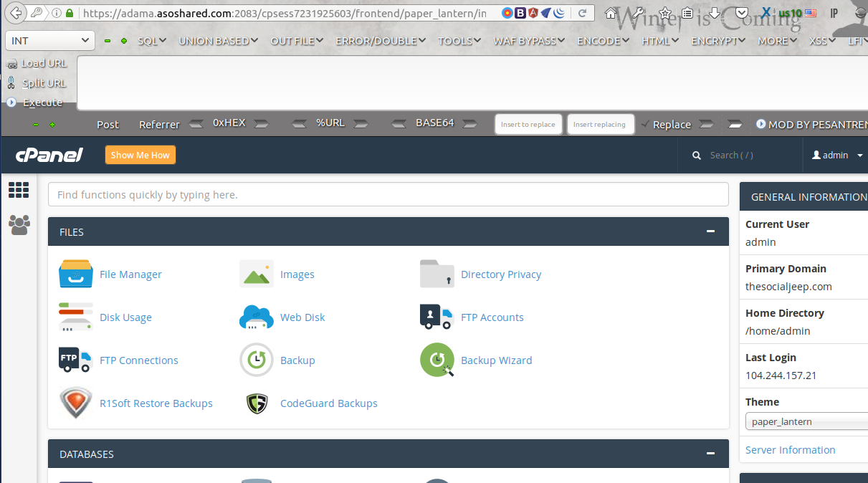Open the Web Disk cloud icon
868x483 pixels.
pyautogui.click(x=257, y=317)
